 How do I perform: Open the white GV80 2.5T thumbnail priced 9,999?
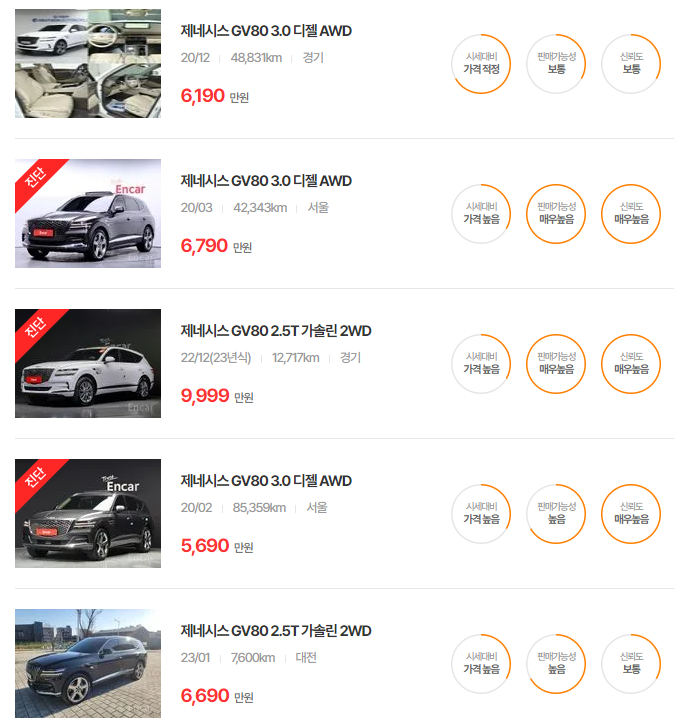coord(88,363)
